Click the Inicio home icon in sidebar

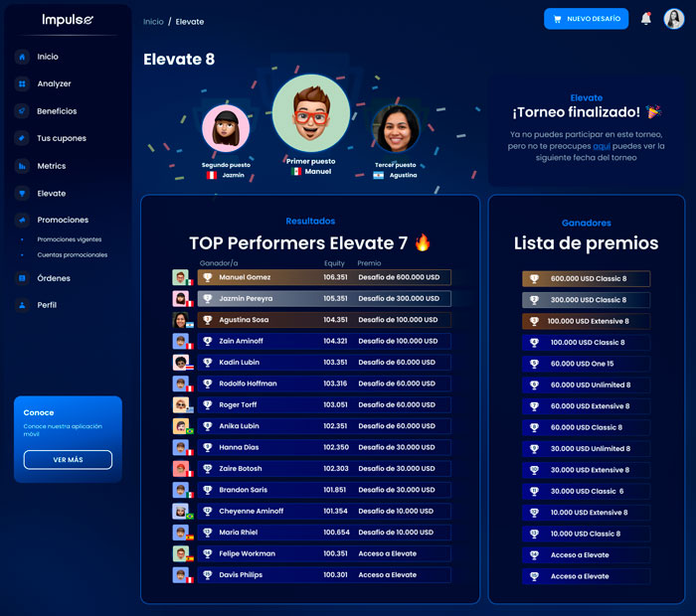[22, 57]
